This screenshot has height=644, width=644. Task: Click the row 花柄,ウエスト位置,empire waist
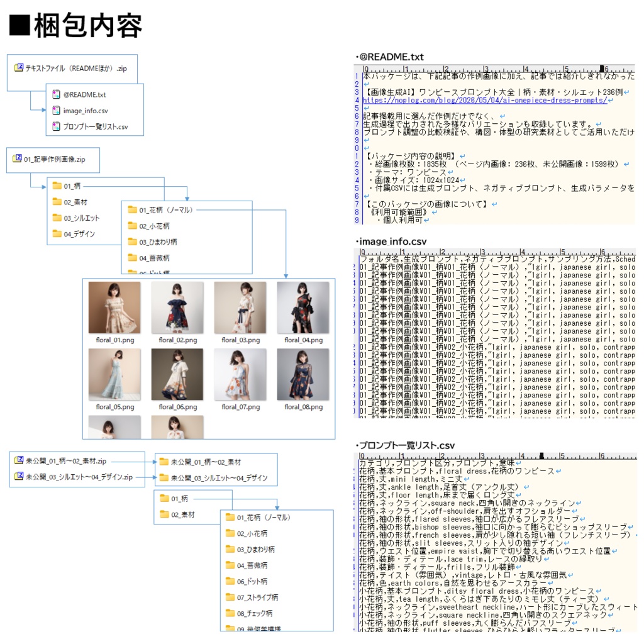click(x=488, y=551)
